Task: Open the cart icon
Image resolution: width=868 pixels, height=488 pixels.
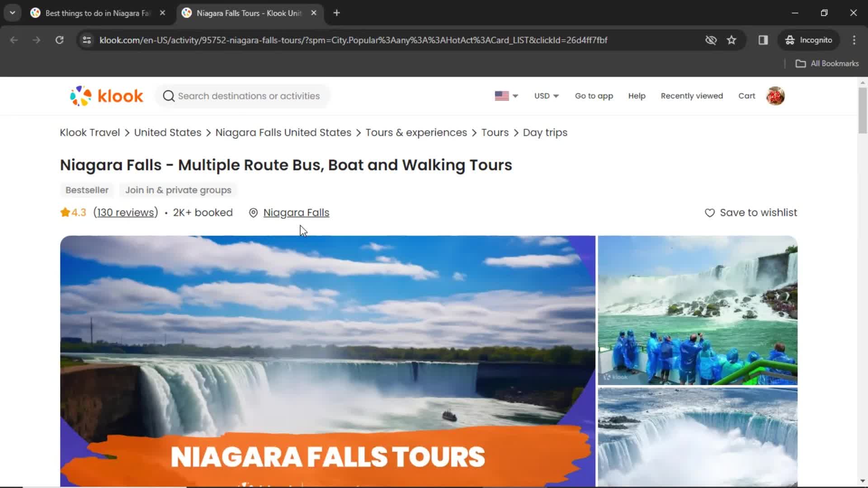Action: [747, 96]
